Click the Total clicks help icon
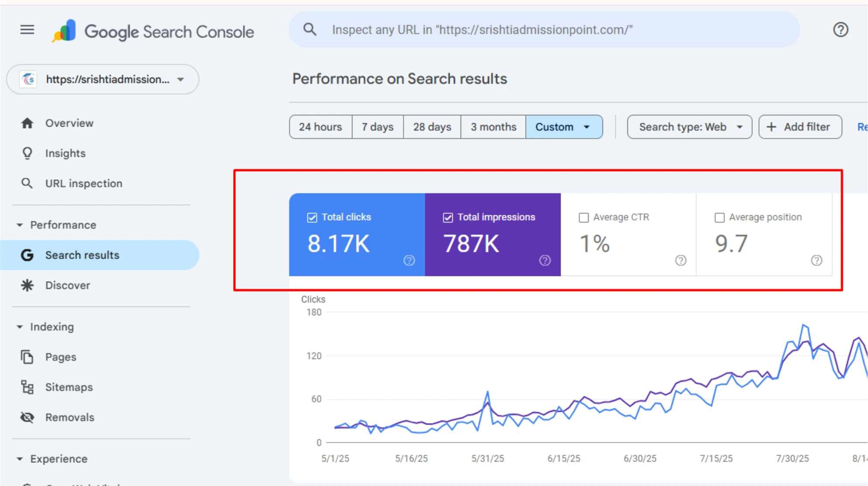Viewport: 868px width, 486px height. (409, 261)
